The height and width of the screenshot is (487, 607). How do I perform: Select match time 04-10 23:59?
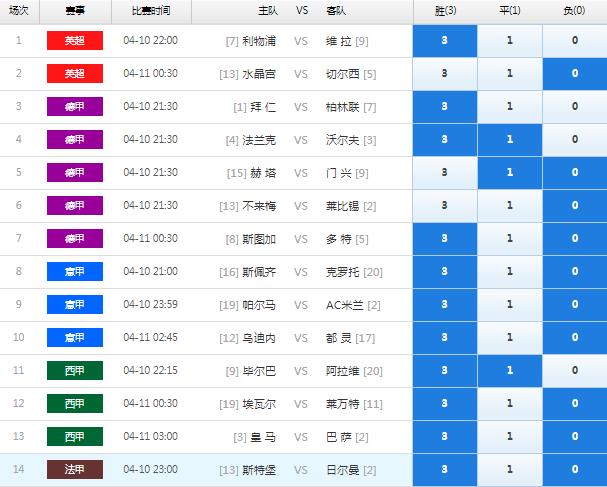point(151,304)
